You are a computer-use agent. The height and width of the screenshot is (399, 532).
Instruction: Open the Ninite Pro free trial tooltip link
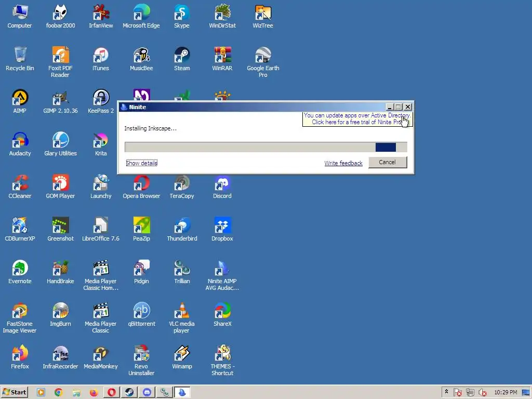click(x=357, y=119)
